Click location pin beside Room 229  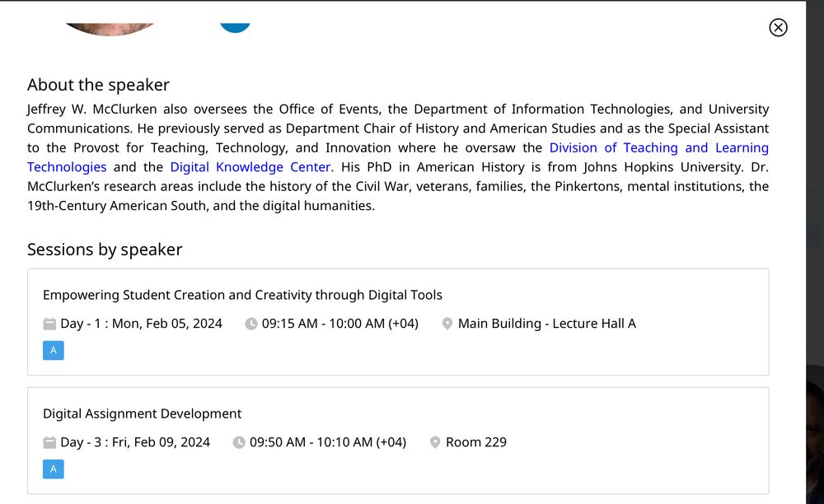tap(435, 442)
